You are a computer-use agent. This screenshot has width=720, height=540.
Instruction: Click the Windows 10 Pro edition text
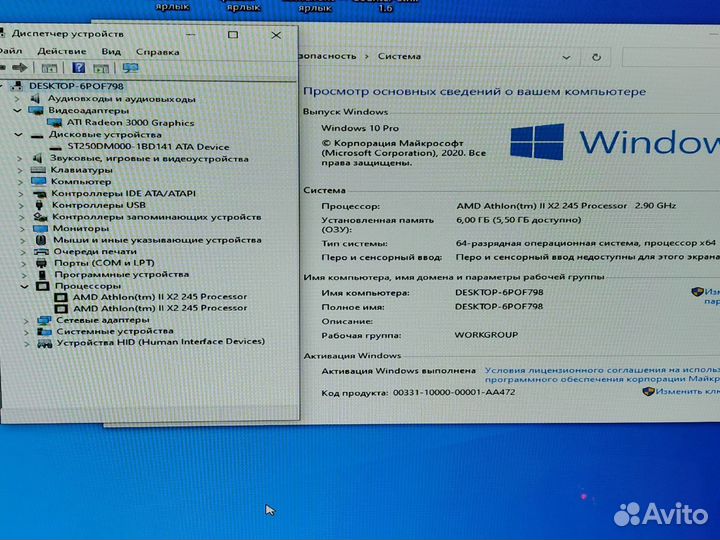(x=360, y=128)
